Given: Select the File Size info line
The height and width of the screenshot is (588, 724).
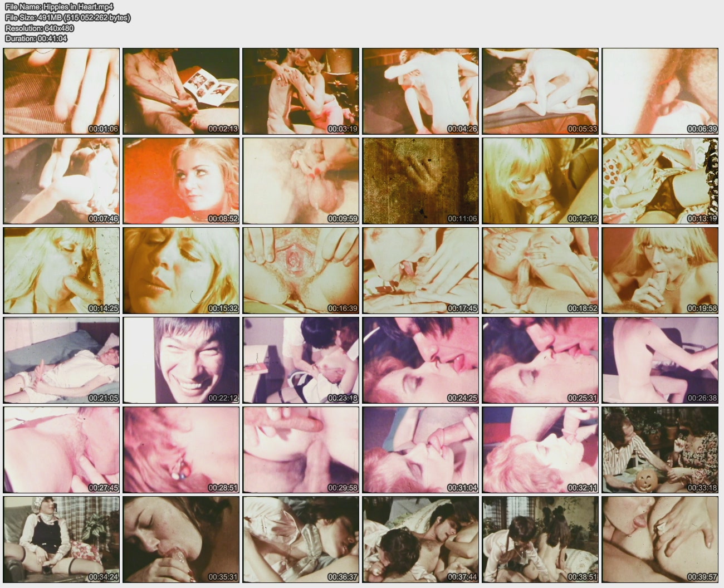Looking at the screenshot, I should pos(67,17).
